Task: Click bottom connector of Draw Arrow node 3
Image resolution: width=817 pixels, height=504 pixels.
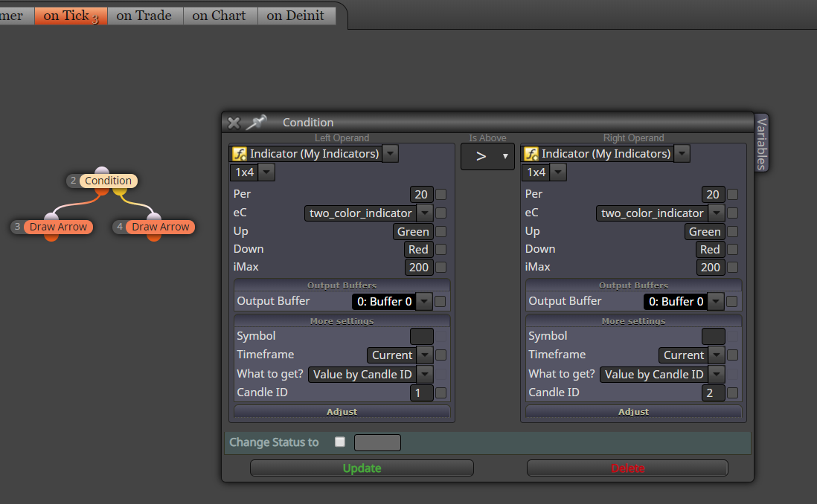Action: pos(51,237)
